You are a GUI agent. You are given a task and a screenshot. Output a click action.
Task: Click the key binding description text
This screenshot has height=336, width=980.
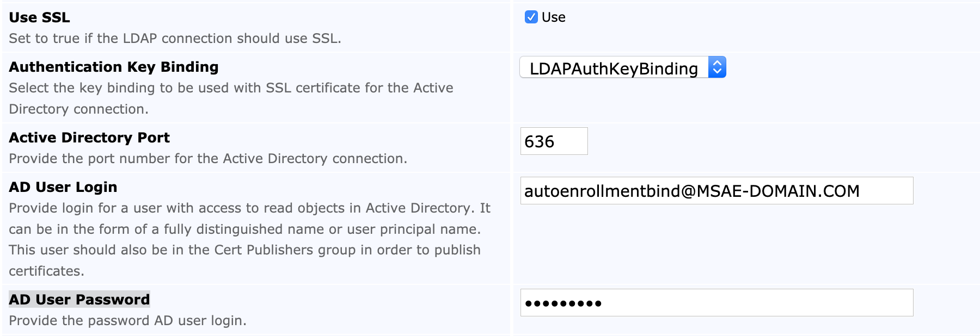click(231, 98)
